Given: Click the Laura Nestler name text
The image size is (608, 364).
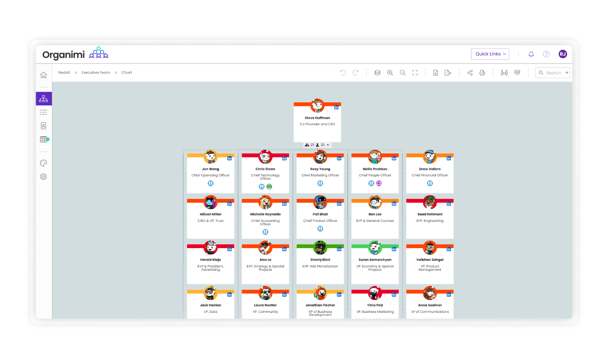Looking at the screenshot, I should 265,305.
